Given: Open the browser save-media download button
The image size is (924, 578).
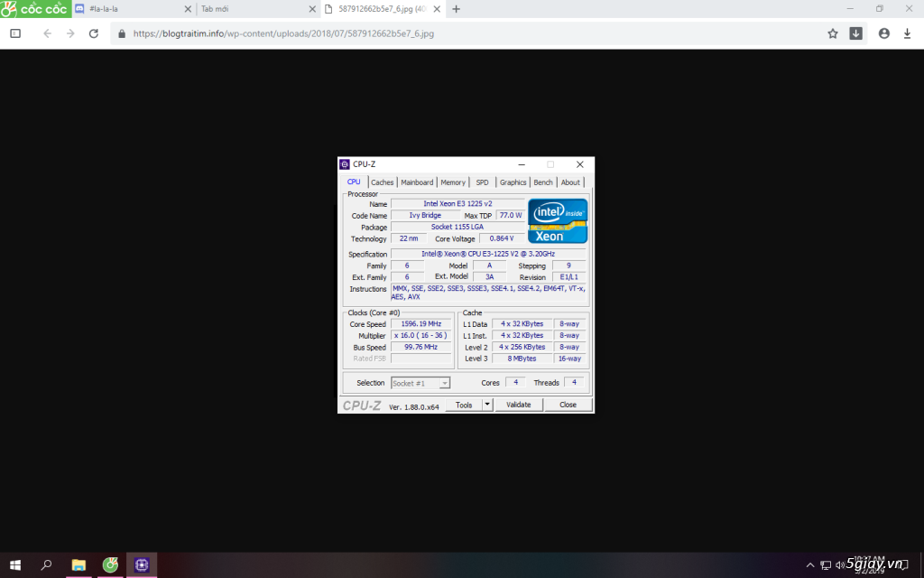Looking at the screenshot, I should pos(855,33).
